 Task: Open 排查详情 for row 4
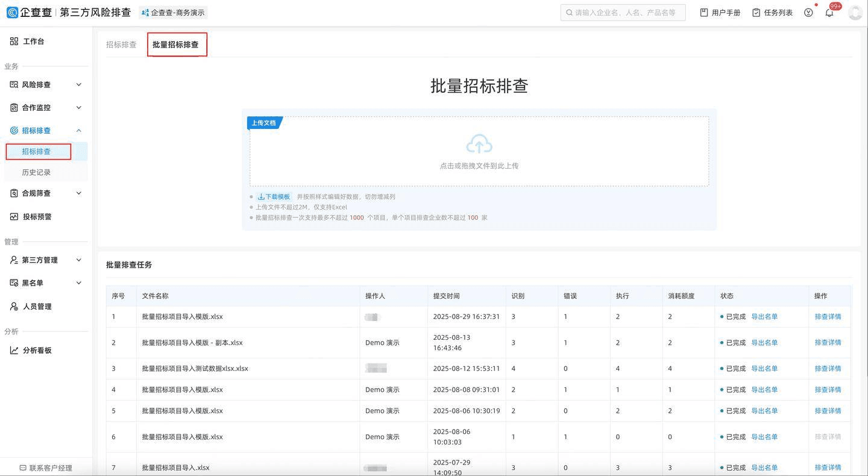(x=828, y=390)
